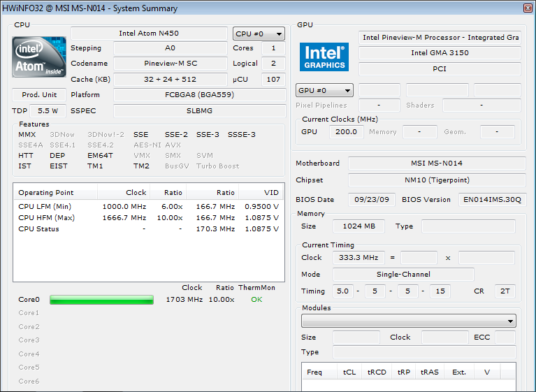Image resolution: width=536 pixels, height=392 pixels.
Task: Click the 1.0875 V value in CPU HFM row
Action: (x=262, y=218)
